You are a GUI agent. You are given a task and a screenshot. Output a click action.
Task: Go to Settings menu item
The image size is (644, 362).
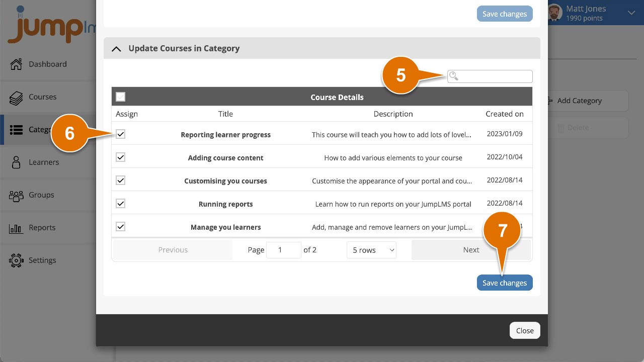(x=42, y=260)
